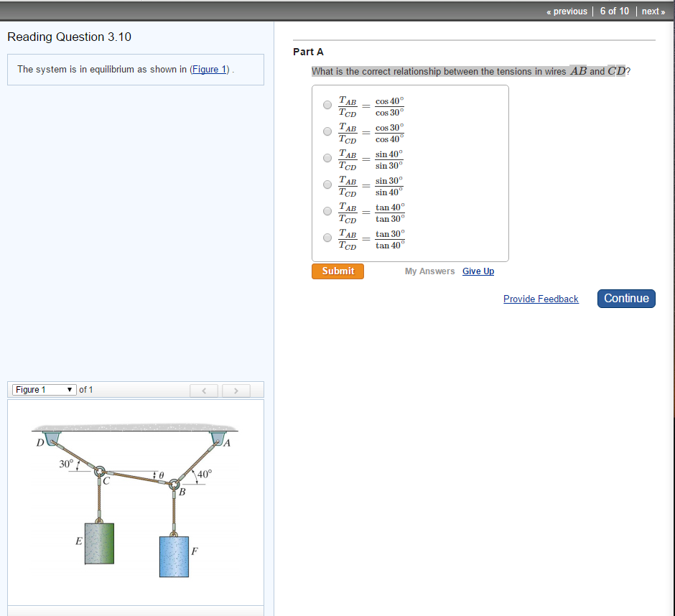Open the Provide Feedback link
This screenshot has height=616, width=675.
(541, 299)
